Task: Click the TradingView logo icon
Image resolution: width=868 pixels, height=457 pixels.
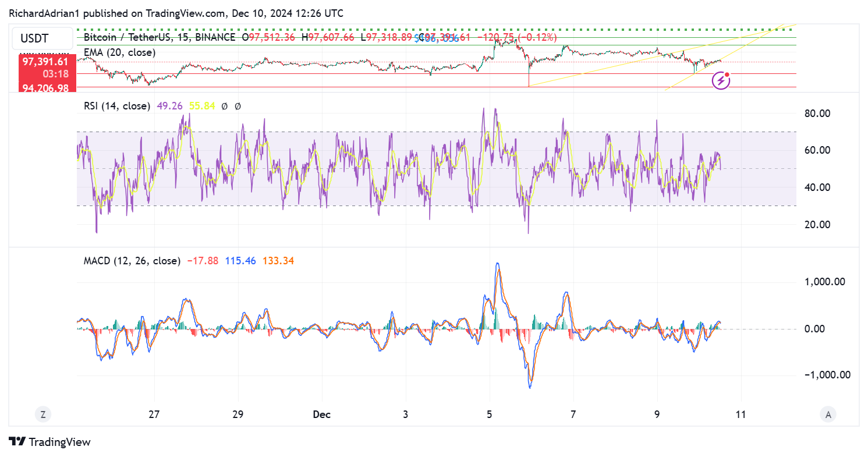Action: click(x=17, y=442)
